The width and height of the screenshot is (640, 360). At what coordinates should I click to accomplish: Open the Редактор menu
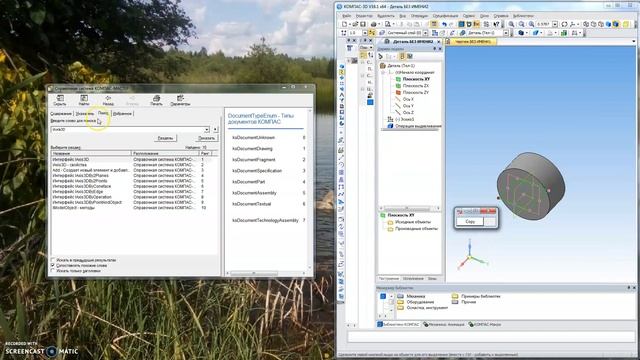364,16
